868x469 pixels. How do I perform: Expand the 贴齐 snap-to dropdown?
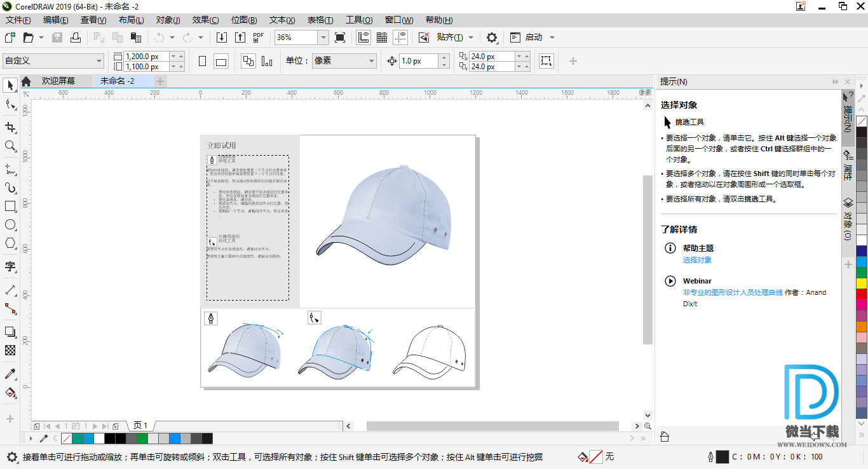[471, 37]
